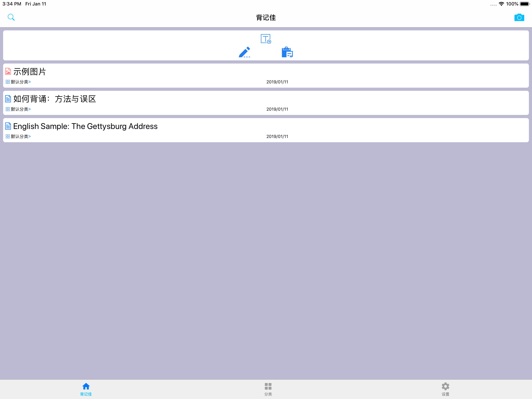Tap the 背记佳 title in navigation bar
Image resolution: width=532 pixels, height=399 pixels.
[266, 18]
